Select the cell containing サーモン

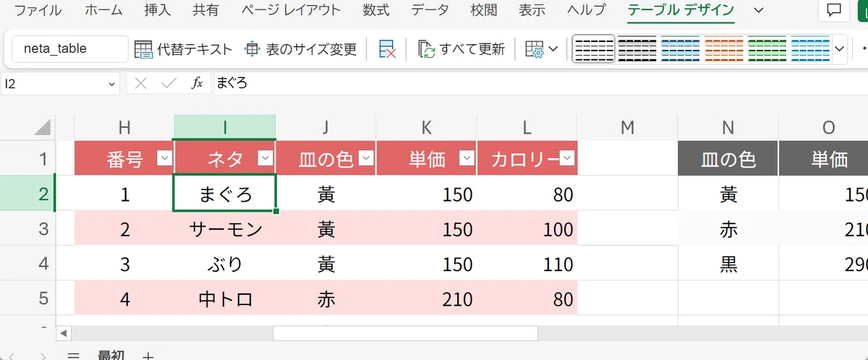pos(225,229)
